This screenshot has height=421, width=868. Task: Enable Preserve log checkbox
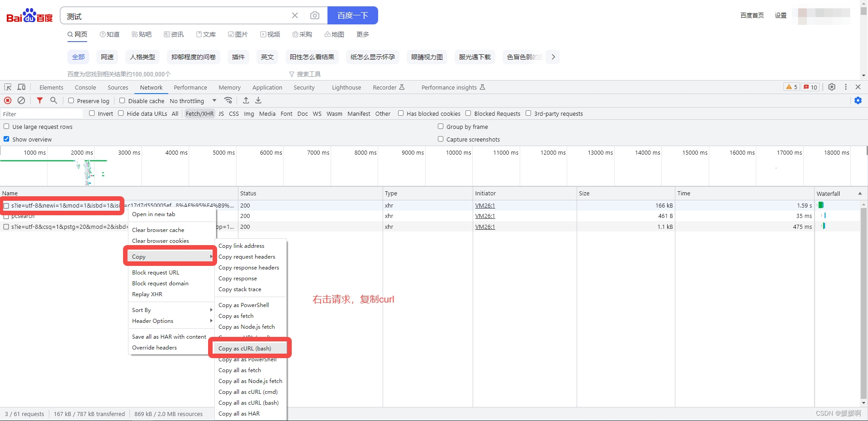[71, 100]
